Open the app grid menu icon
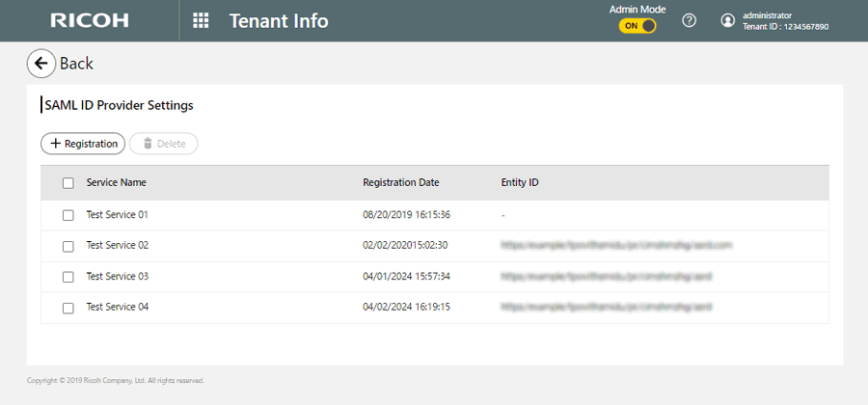Screen dimensions: 868x405 [201, 21]
